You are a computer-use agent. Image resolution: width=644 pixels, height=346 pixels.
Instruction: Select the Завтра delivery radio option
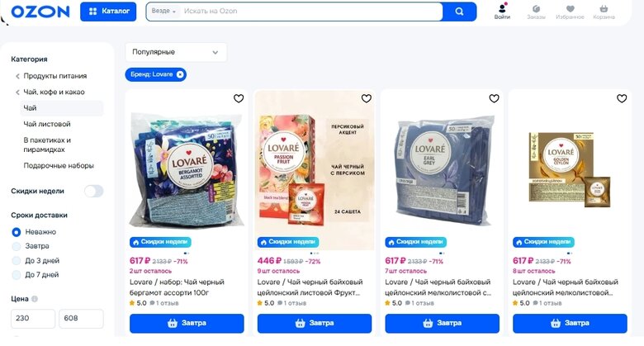pyautogui.click(x=17, y=246)
